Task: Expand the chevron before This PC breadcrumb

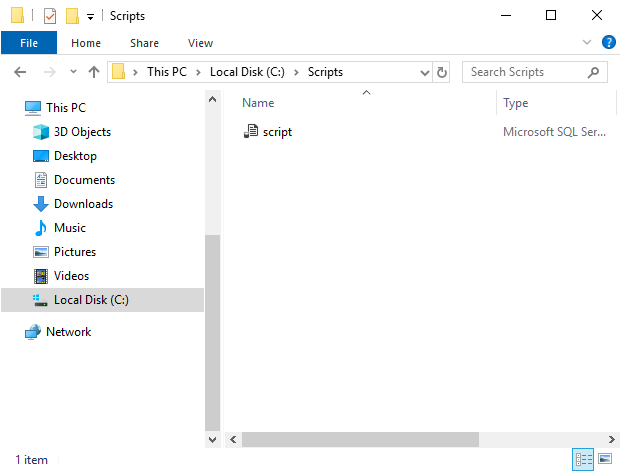Action: [x=135, y=72]
